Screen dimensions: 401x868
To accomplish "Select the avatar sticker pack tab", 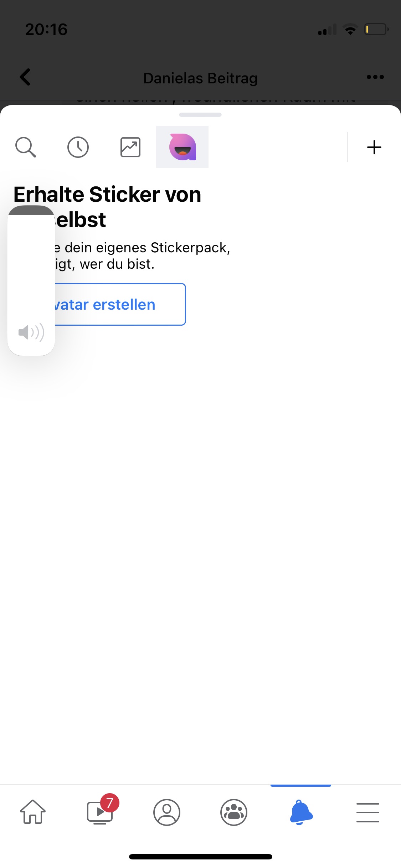I will coord(182,147).
